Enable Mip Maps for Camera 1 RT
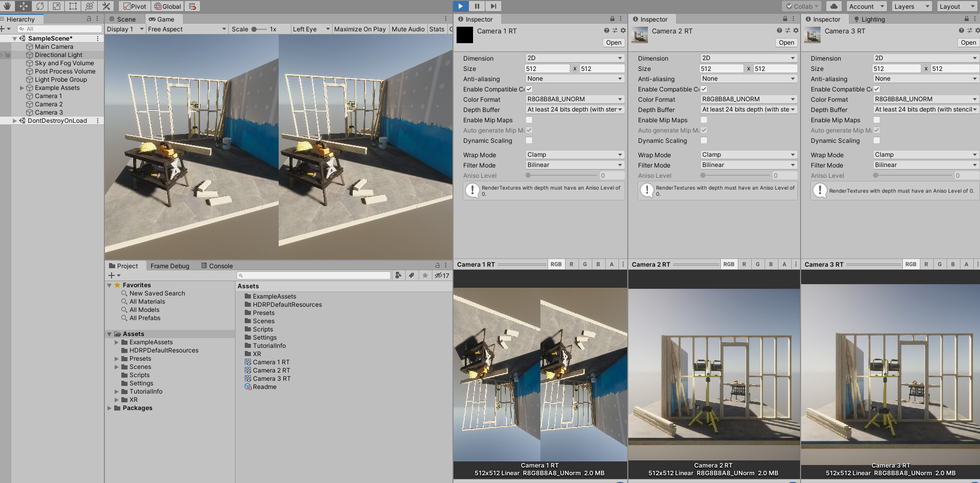Screen dimensions: 980x483 pos(529,120)
